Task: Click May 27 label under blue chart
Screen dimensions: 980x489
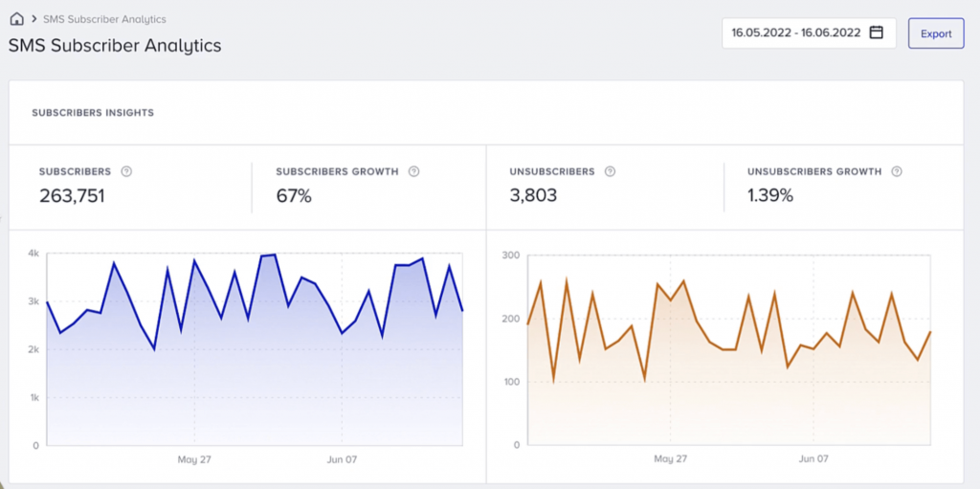Action: pyautogui.click(x=193, y=459)
